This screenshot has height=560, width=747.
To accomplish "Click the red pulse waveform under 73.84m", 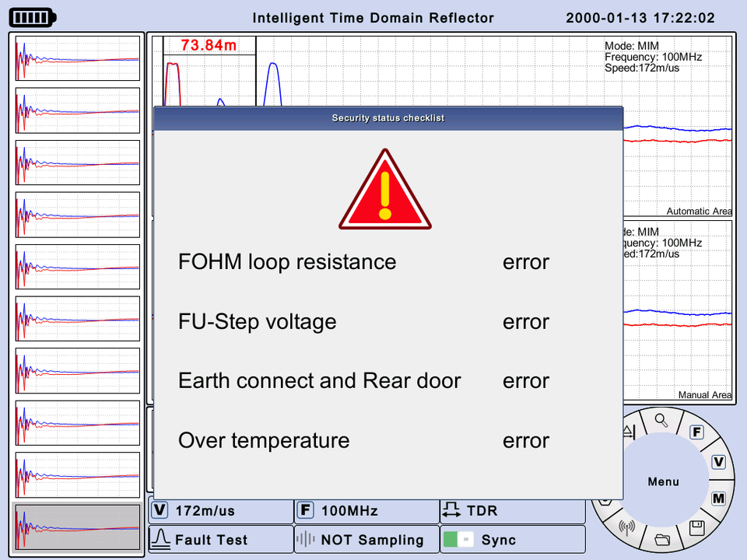I will (x=173, y=84).
